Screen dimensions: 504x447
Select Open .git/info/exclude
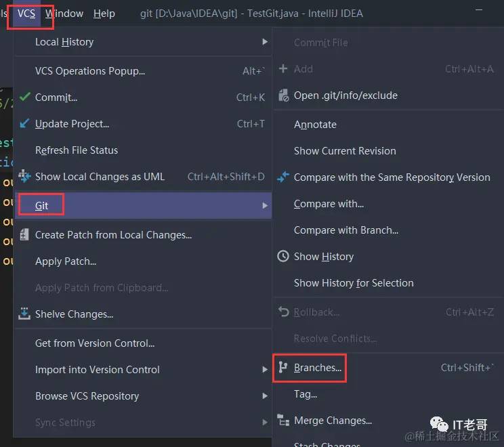[388, 95]
